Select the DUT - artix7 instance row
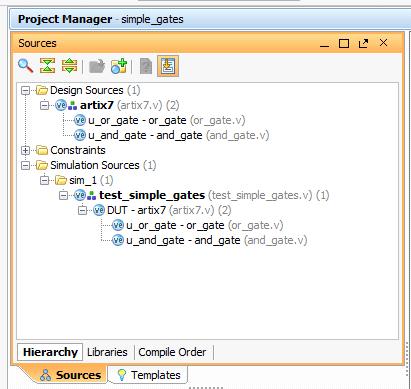The image size is (411, 389). pyautogui.click(x=169, y=210)
